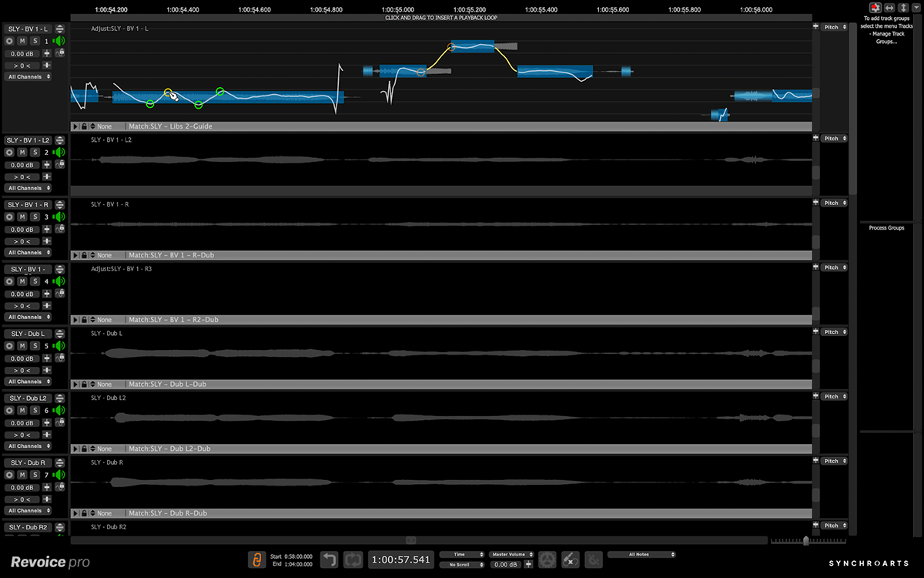Click the play triangle on Match:SLY – Libs 2-Guide bar
The image size is (924, 578).
tap(75, 126)
